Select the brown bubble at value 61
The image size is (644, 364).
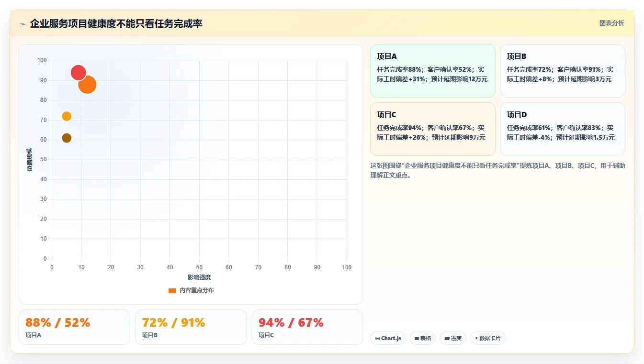click(x=67, y=138)
